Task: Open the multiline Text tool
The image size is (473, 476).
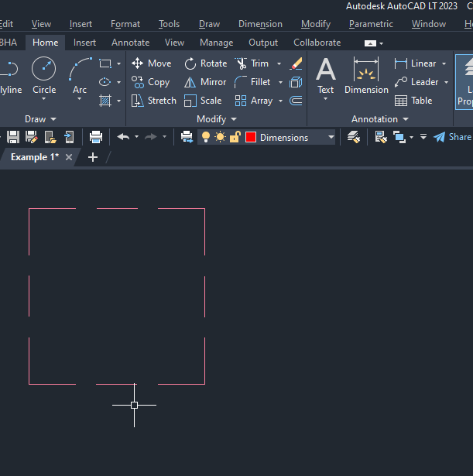Action: pos(326,76)
